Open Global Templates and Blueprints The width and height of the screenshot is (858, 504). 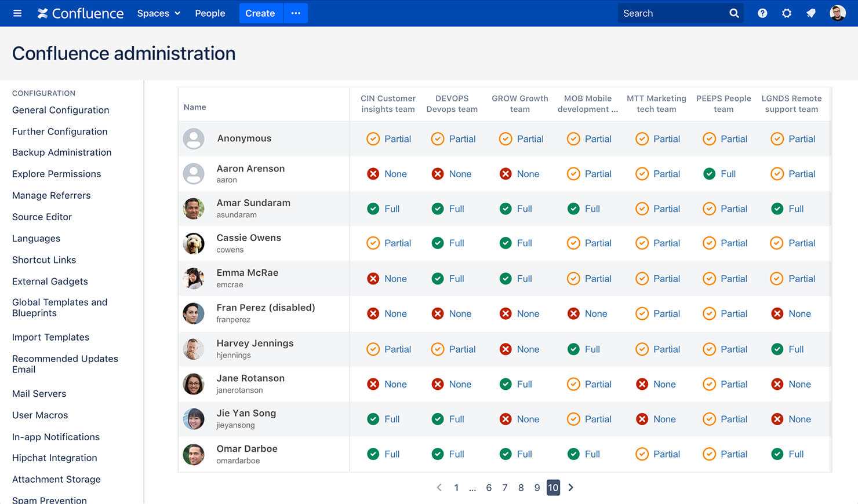(x=60, y=308)
